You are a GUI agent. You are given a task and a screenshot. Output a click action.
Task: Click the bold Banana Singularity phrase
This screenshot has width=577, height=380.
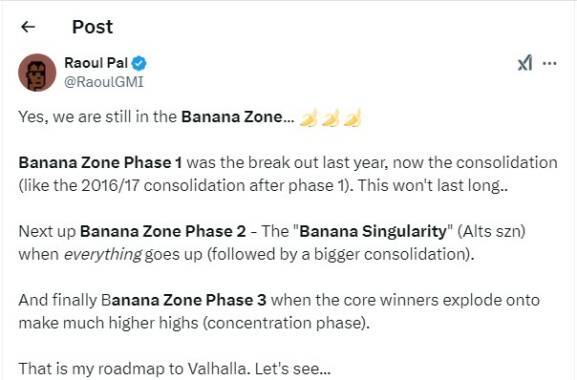pyautogui.click(x=373, y=231)
